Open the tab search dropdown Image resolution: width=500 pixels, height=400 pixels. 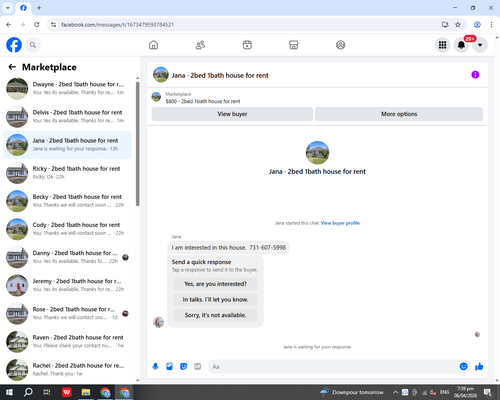tap(8, 8)
